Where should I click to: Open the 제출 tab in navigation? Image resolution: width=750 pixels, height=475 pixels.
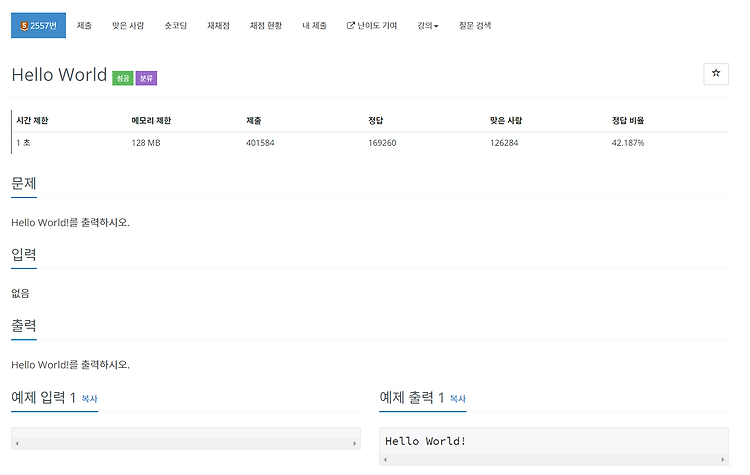[x=84, y=25]
